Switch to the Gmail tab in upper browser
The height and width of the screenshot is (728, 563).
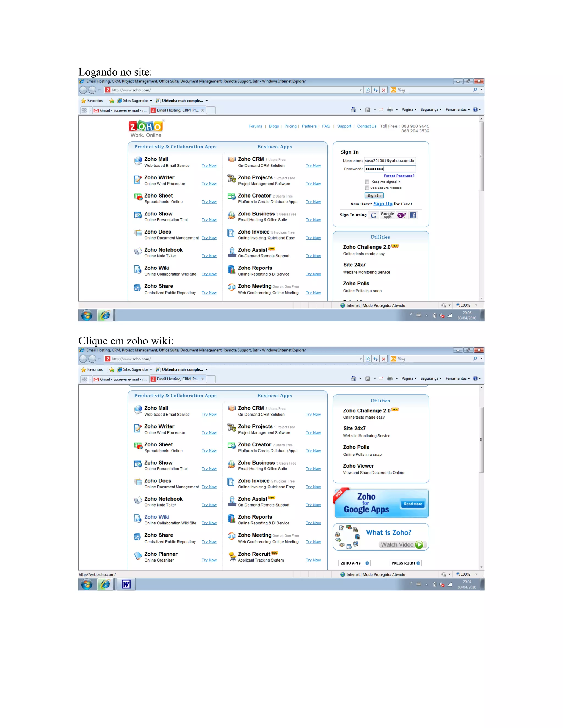pos(121,110)
